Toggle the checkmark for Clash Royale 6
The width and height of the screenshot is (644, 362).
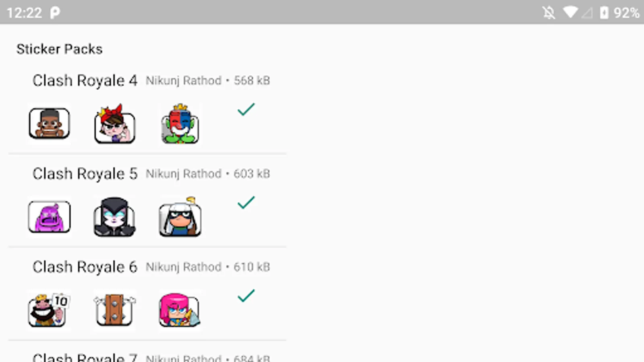click(246, 296)
